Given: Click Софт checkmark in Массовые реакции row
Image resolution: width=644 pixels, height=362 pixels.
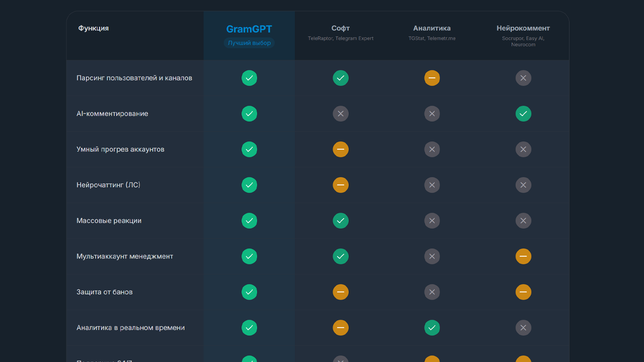Looking at the screenshot, I should [341, 221].
